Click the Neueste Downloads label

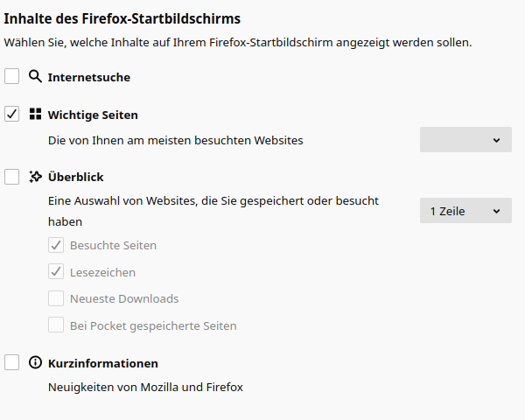(x=124, y=299)
